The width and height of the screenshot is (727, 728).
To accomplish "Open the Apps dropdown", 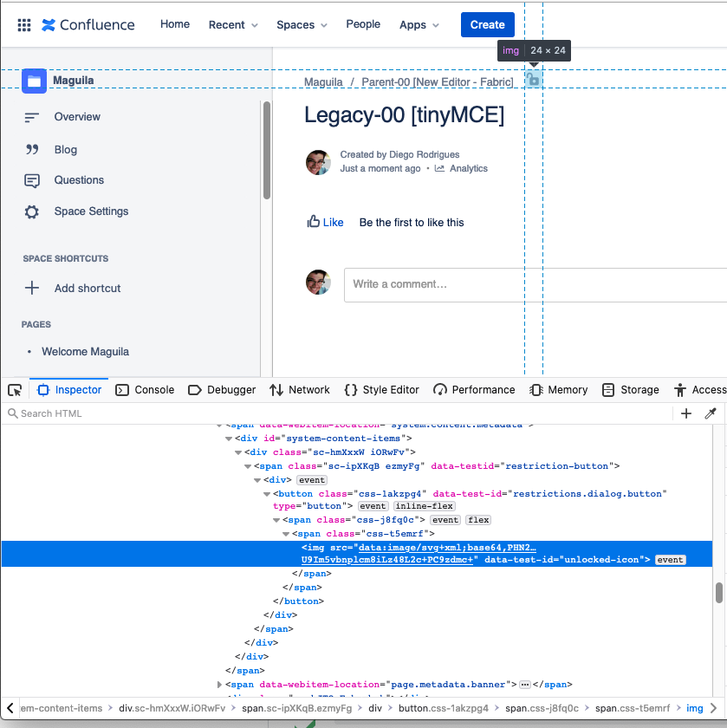I will [x=419, y=25].
